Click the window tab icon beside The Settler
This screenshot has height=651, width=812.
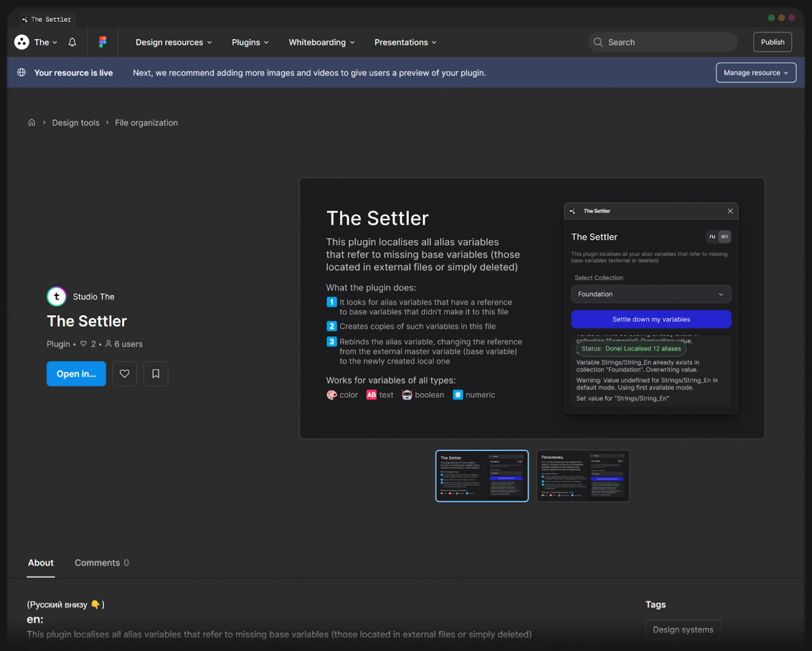(24, 19)
